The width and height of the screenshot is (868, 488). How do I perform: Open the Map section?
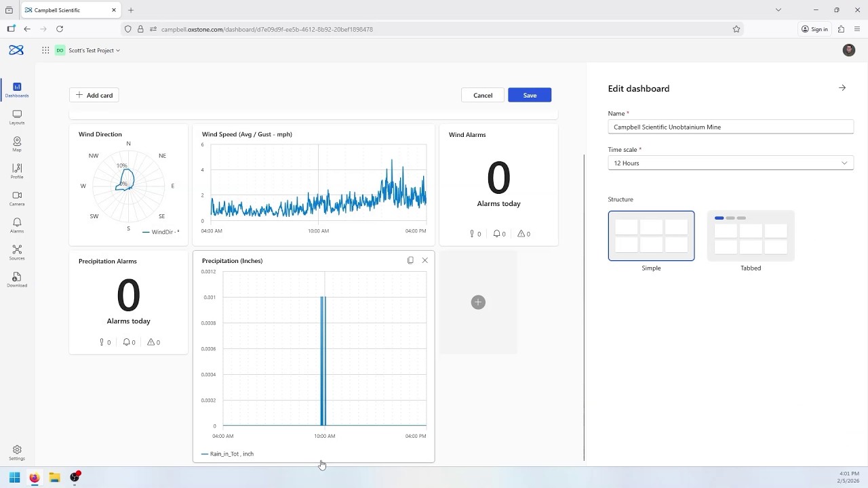[17, 144]
